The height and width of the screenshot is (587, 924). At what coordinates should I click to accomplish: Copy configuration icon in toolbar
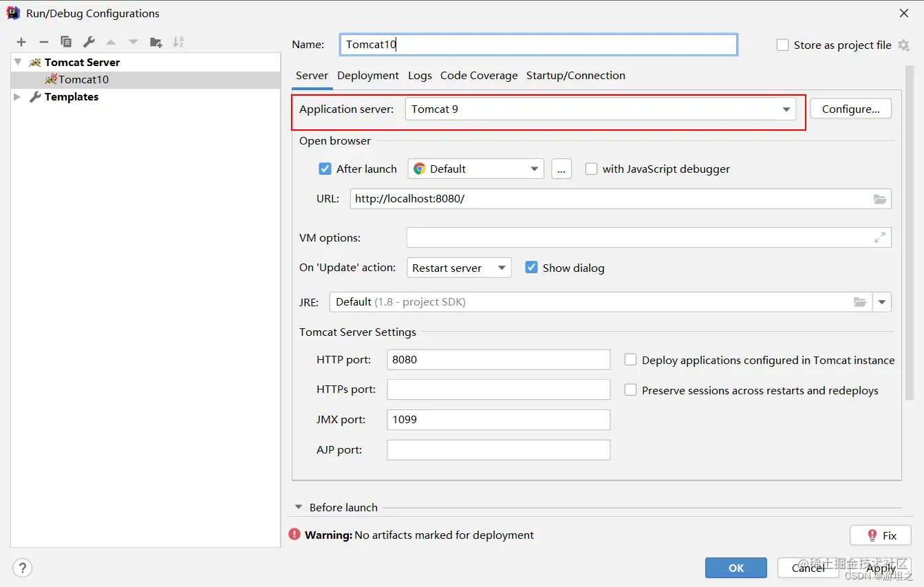(66, 42)
